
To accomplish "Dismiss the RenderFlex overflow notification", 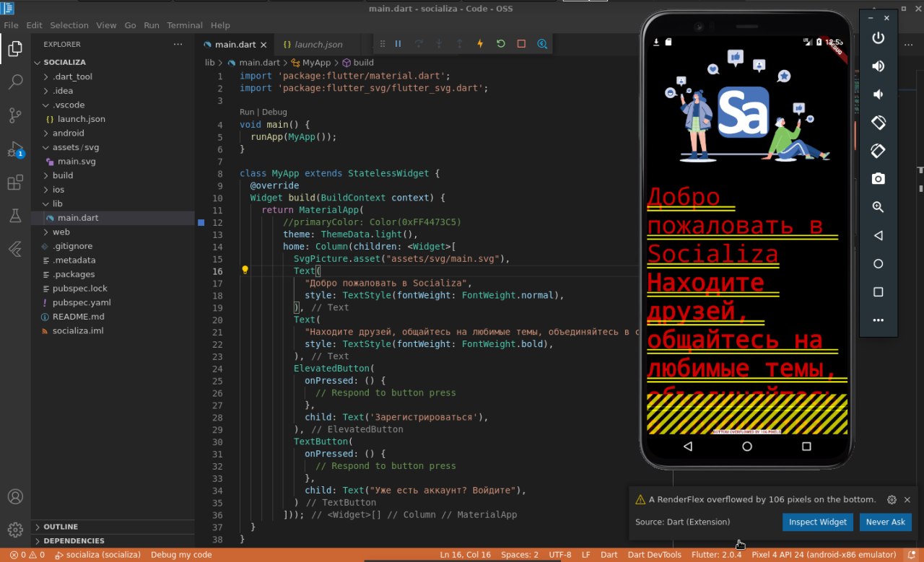I will (x=907, y=500).
